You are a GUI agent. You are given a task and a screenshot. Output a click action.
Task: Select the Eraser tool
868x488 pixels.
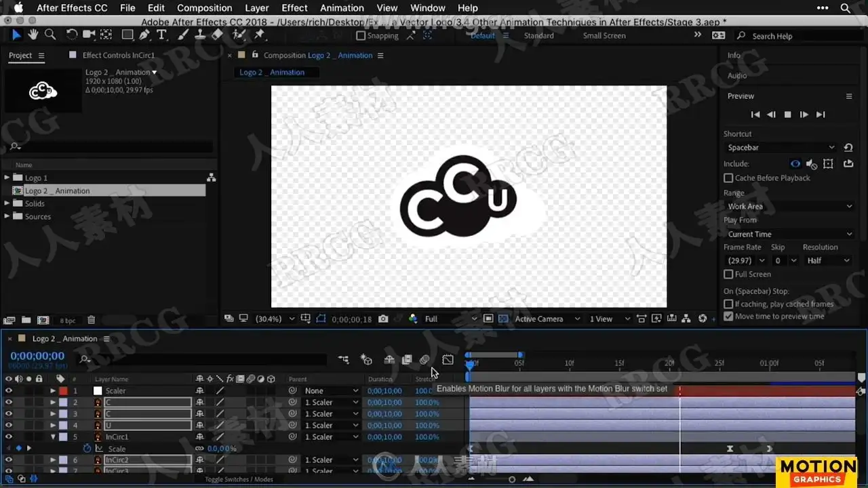click(x=217, y=35)
